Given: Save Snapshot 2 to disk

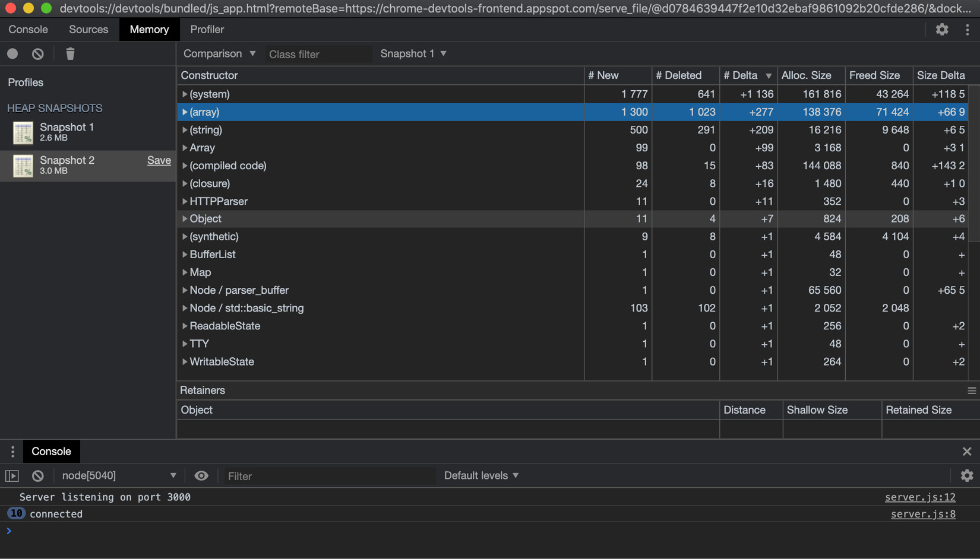Looking at the screenshot, I should pos(159,160).
